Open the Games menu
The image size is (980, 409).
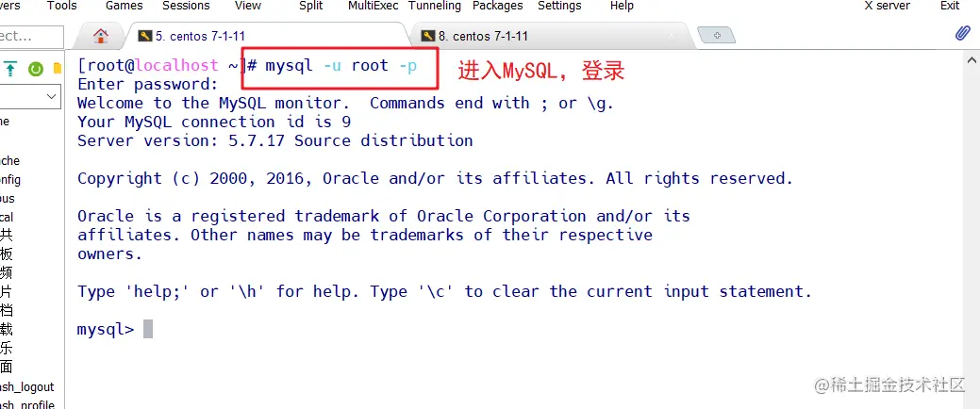coord(124,6)
